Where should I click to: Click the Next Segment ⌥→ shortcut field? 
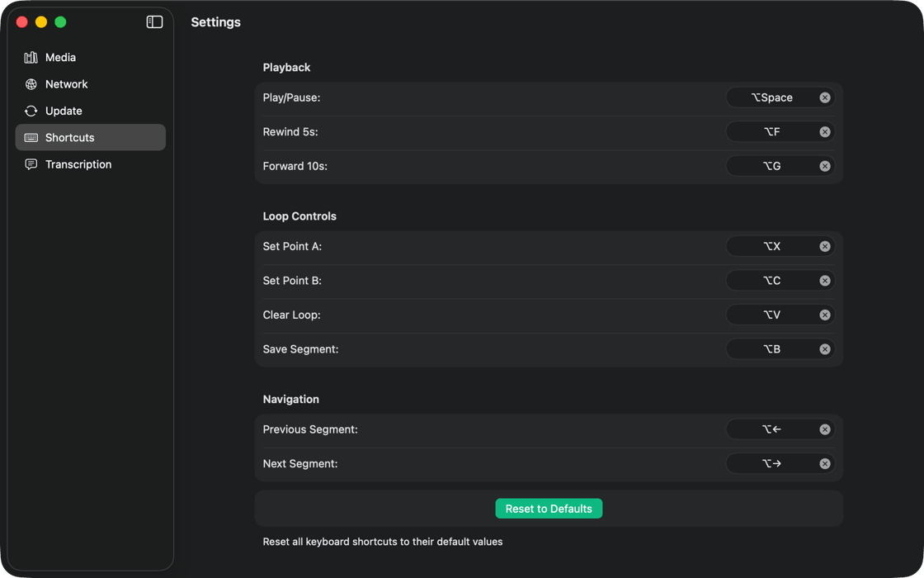point(771,464)
